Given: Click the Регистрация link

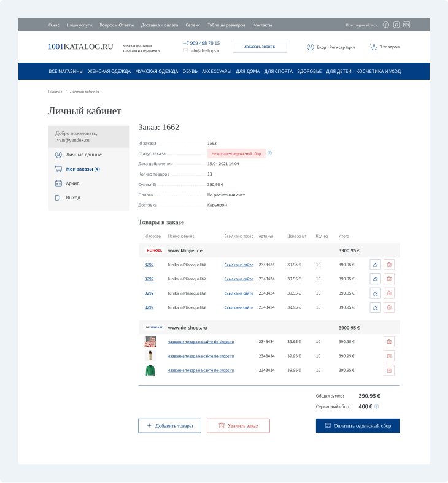Looking at the screenshot, I should (x=342, y=47).
